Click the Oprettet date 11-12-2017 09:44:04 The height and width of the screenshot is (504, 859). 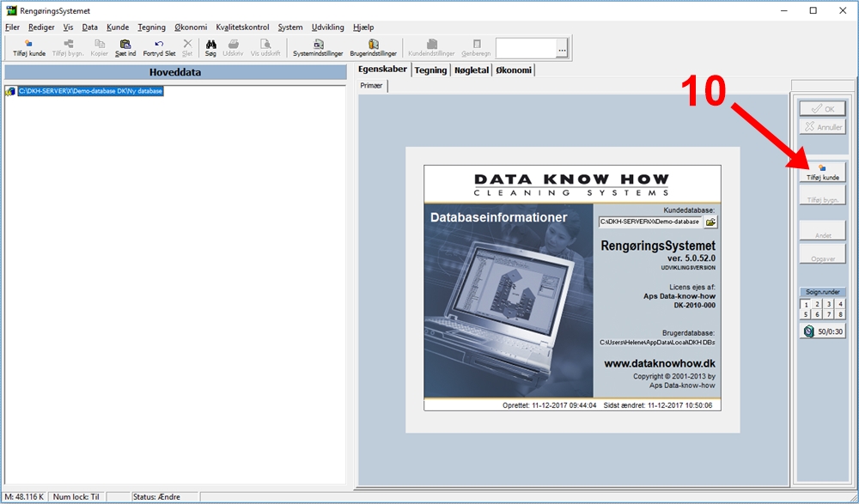click(550, 405)
